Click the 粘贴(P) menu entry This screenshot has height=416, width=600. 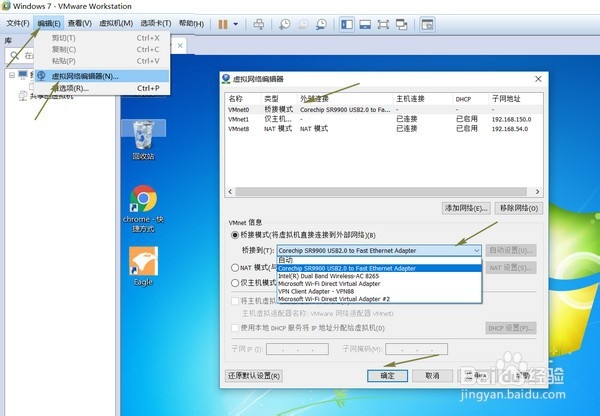pyautogui.click(x=102, y=61)
